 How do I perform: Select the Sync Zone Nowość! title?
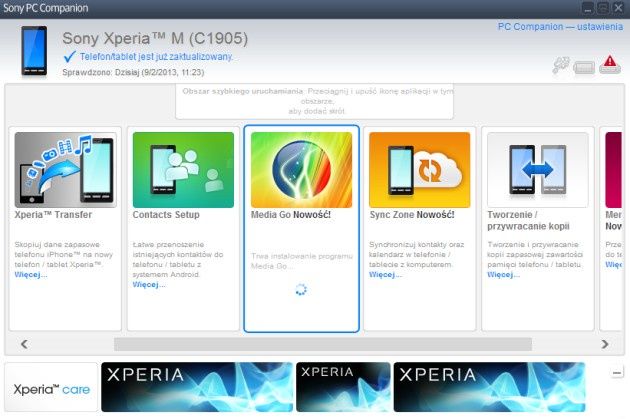click(412, 215)
